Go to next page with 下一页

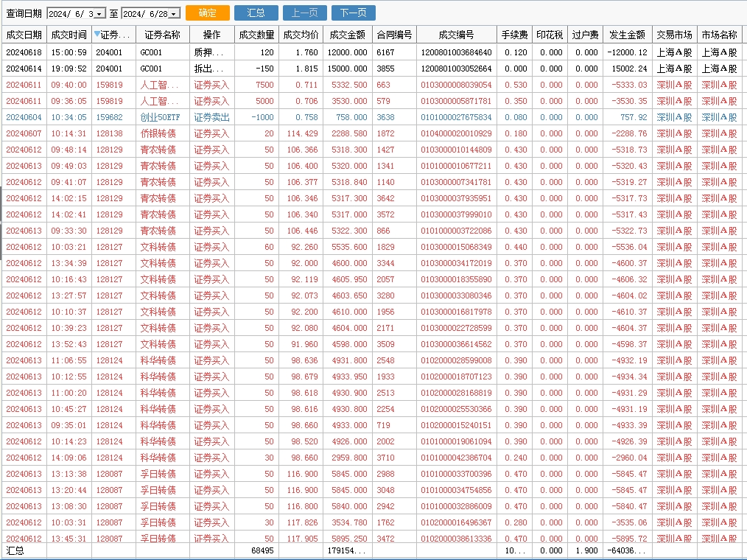[353, 13]
